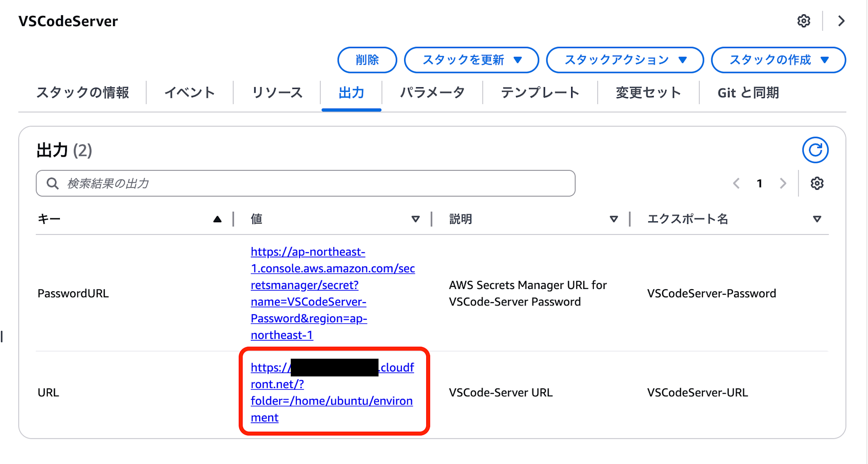Switch to パラメータ tab
This screenshot has height=464, width=868.
pyautogui.click(x=432, y=92)
